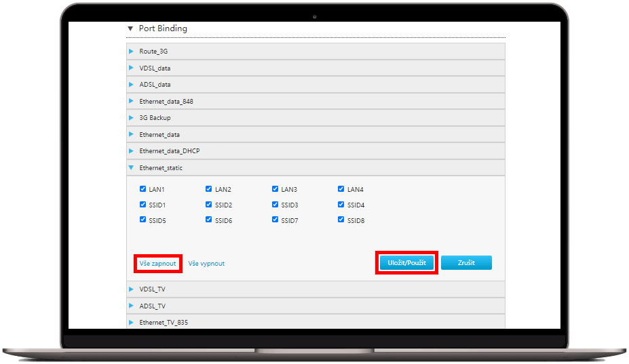Image resolution: width=629 pixels, height=364 pixels.
Task: Click the Vše zapnout link
Action: tap(157, 263)
